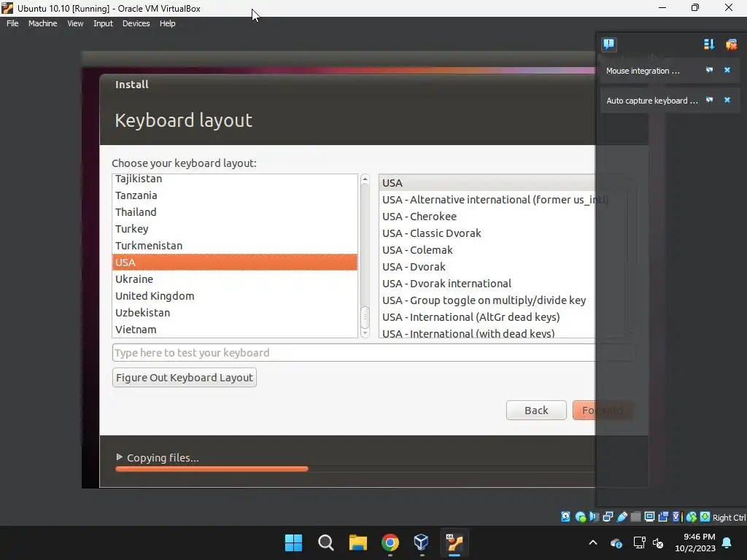Click the network adapters status icon
The width and height of the screenshot is (747, 560).
[x=608, y=517]
